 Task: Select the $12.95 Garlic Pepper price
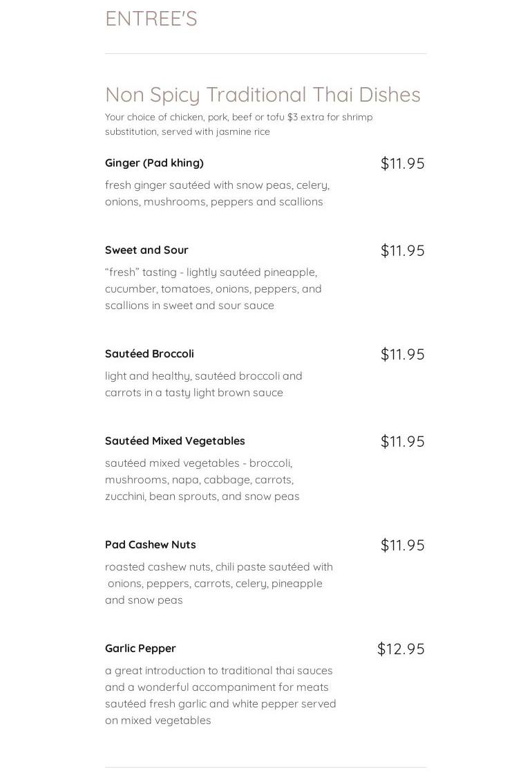pos(401,649)
